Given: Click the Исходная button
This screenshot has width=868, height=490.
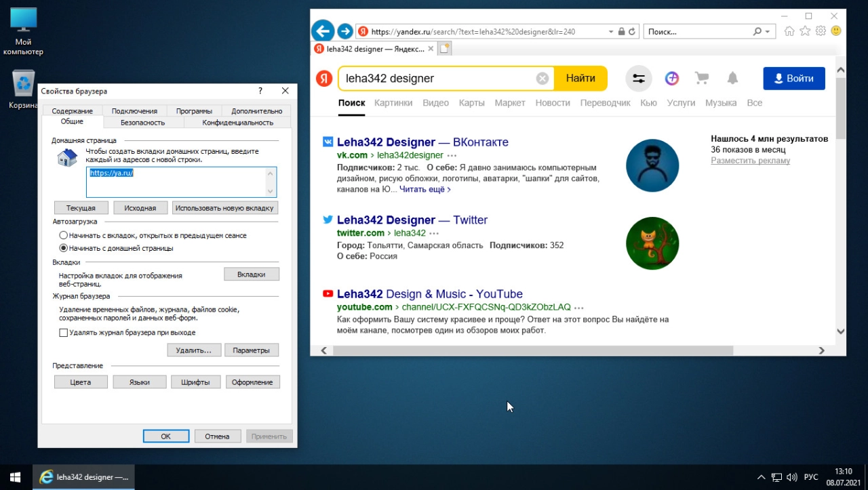Looking at the screenshot, I should (140, 208).
